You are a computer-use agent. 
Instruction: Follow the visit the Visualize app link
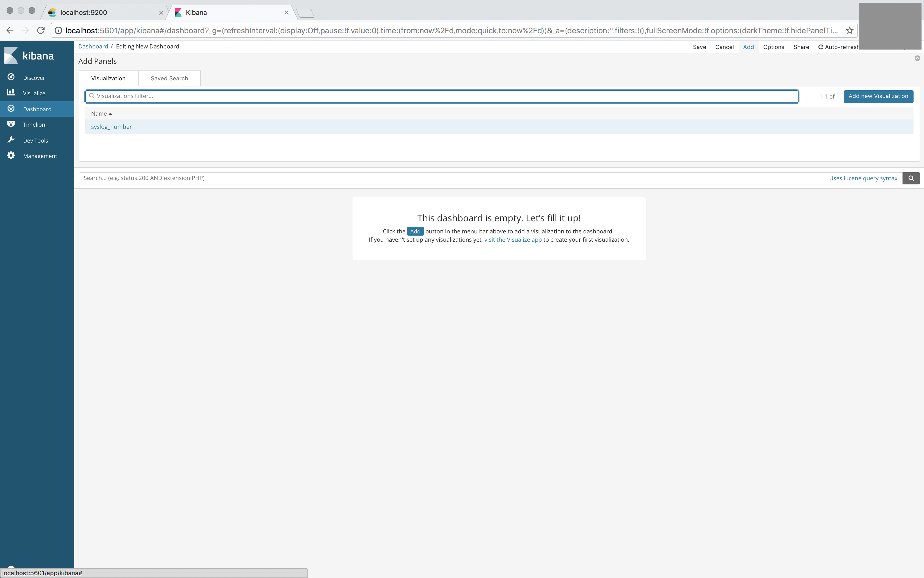[x=513, y=240]
